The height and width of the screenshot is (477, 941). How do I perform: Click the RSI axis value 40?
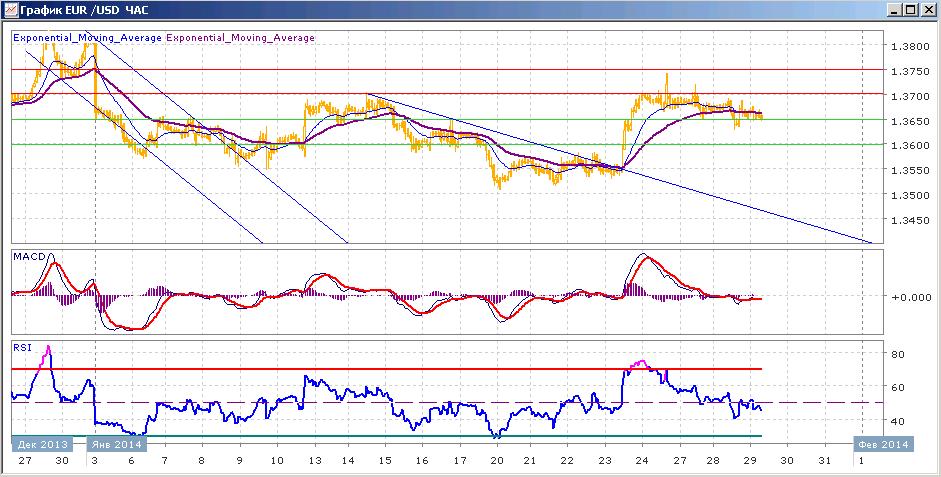click(x=897, y=421)
